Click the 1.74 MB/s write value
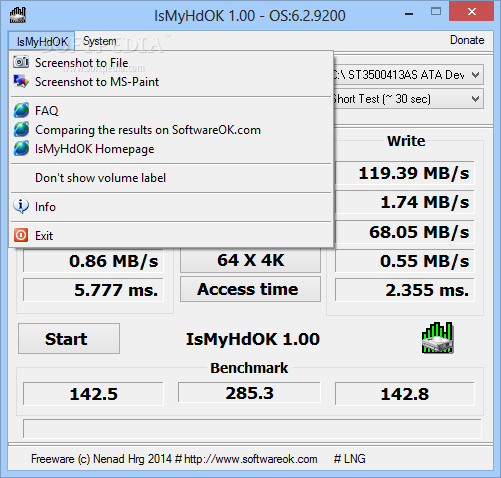501x478 pixels. tap(405, 202)
